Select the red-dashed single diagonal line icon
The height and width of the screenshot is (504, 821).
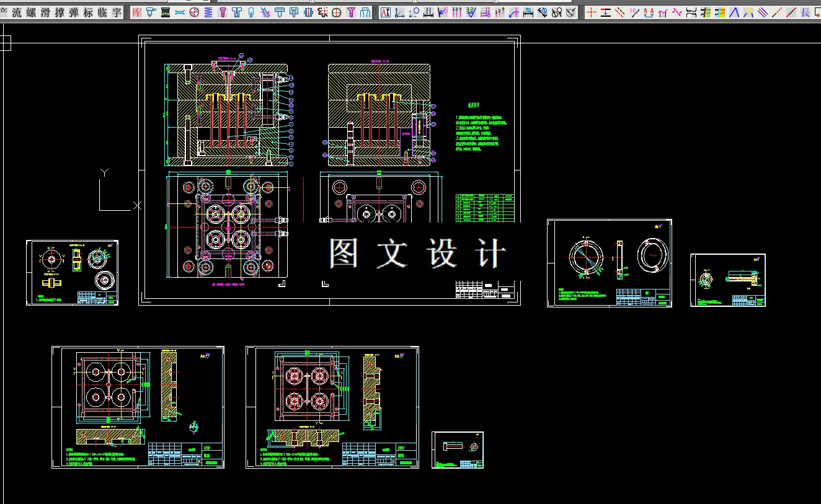(777, 12)
